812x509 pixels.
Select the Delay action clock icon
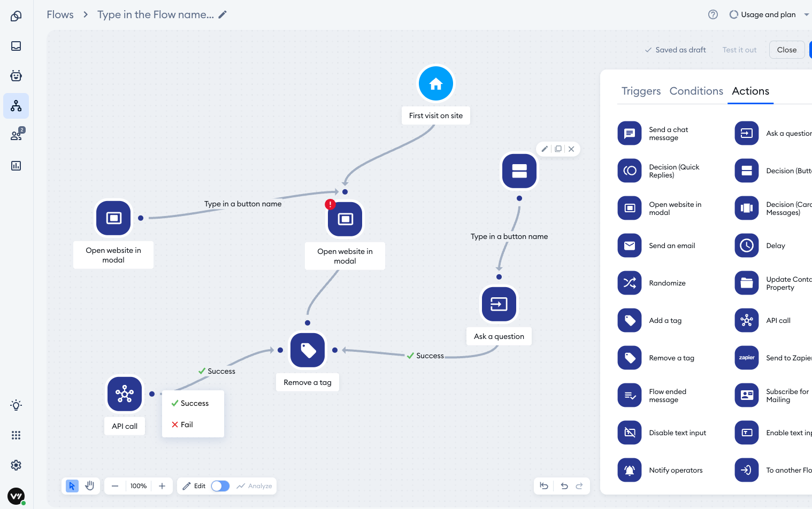point(747,246)
